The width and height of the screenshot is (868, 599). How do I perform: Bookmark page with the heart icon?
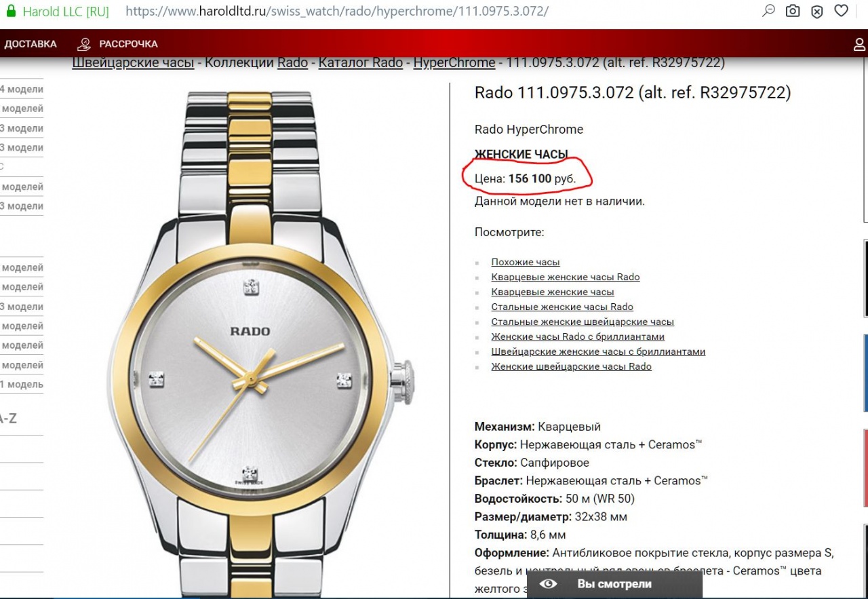tap(841, 11)
